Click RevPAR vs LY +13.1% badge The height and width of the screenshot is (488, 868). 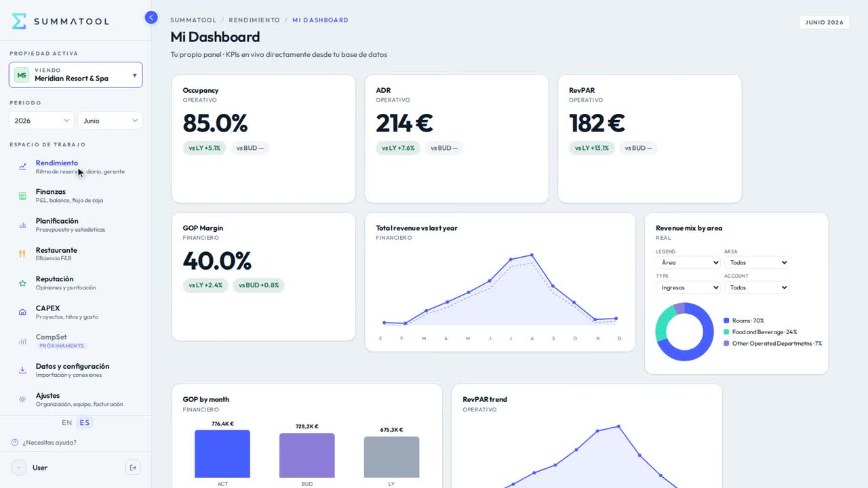point(592,148)
